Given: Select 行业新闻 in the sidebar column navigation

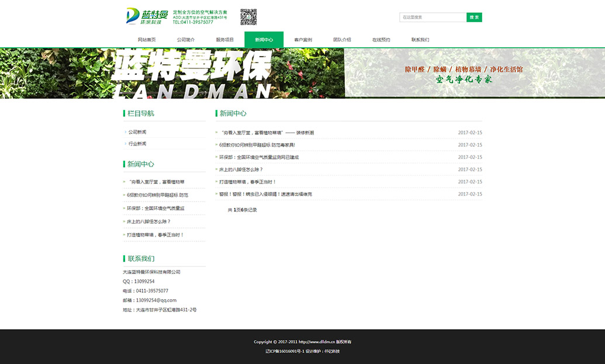Looking at the screenshot, I should (137, 144).
